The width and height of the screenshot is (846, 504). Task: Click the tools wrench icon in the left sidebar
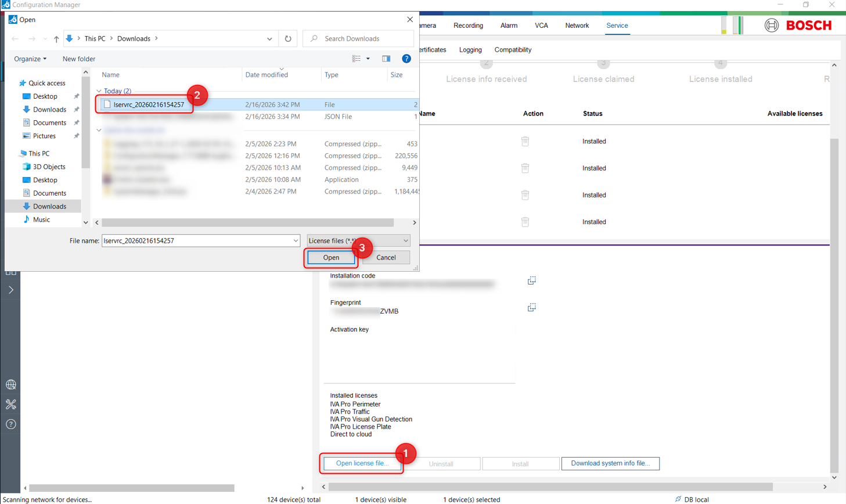pyautogui.click(x=10, y=404)
